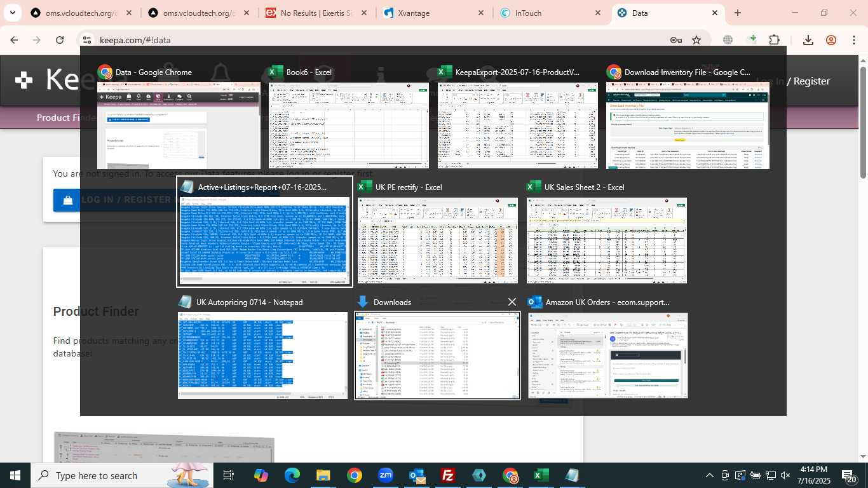Click the muted speaker volume icon

tap(785, 475)
